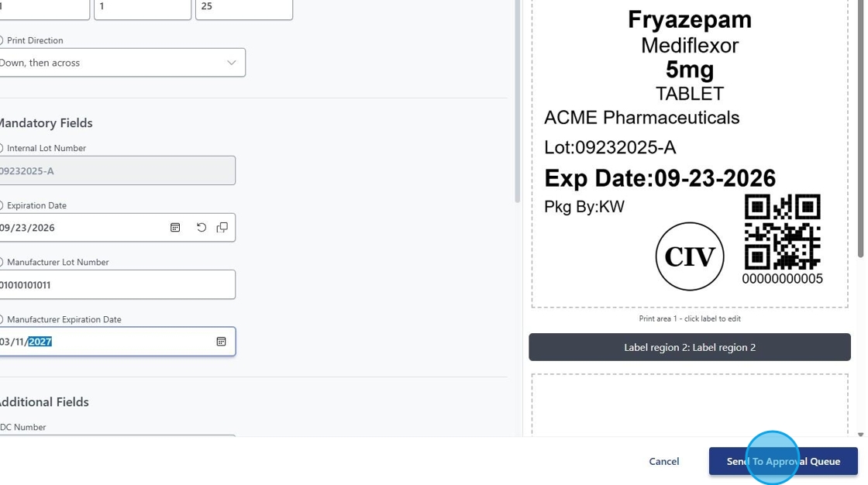
Task: Click the Expiration Date reset arrow icon
Action: pyautogui.click(x=201, y=228)
